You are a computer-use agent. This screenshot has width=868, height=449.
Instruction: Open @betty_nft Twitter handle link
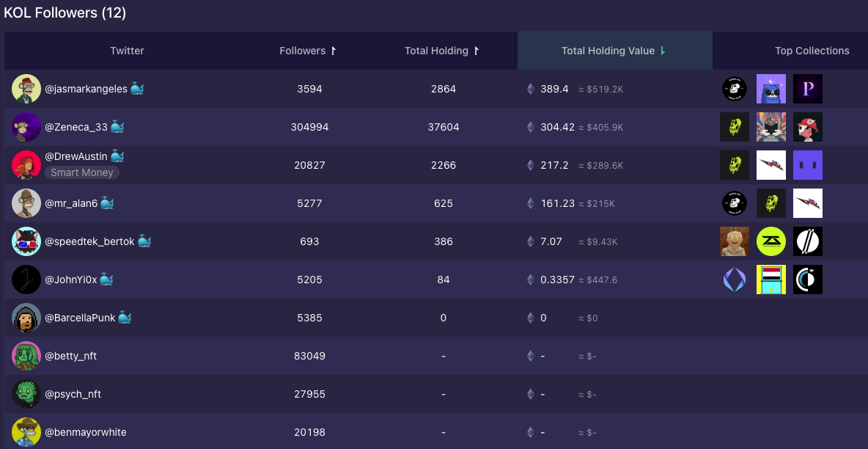[70, 356]
